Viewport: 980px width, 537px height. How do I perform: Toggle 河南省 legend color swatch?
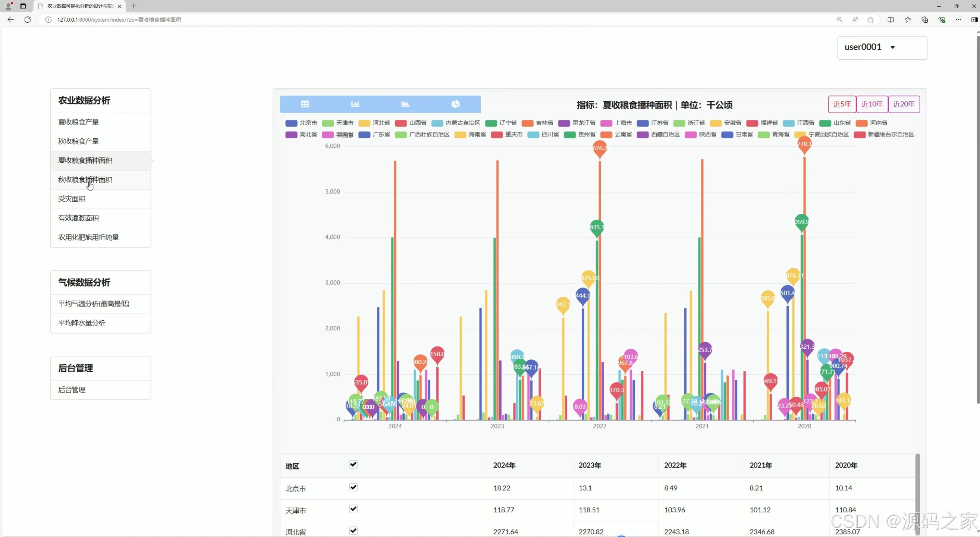tap(861, 123)
